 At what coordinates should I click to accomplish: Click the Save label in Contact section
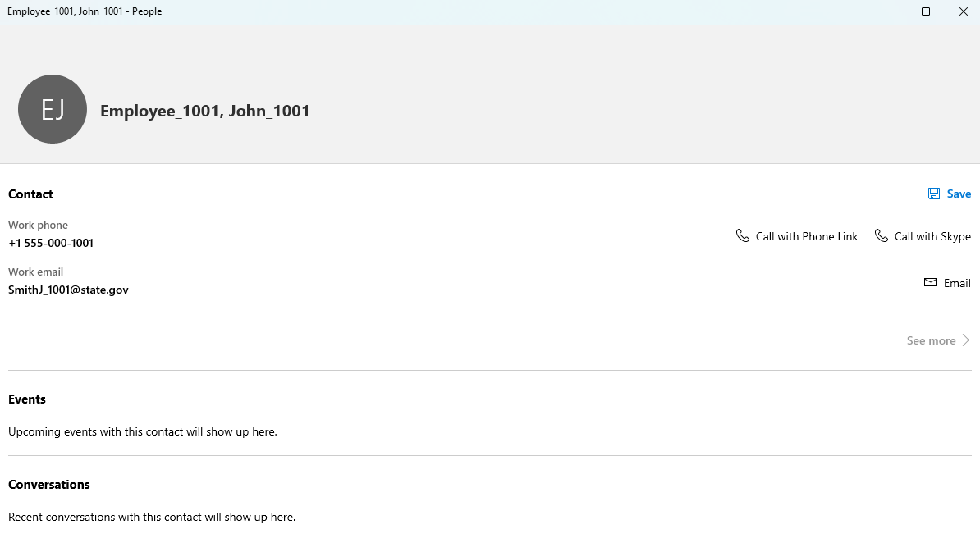pyautogui.click(x=959, y=194)
